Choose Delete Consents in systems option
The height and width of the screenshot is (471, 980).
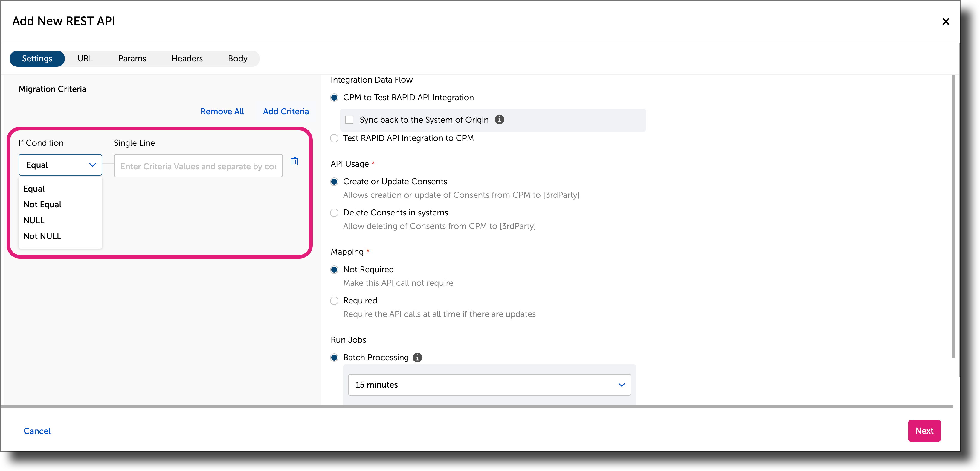[334, 212]
